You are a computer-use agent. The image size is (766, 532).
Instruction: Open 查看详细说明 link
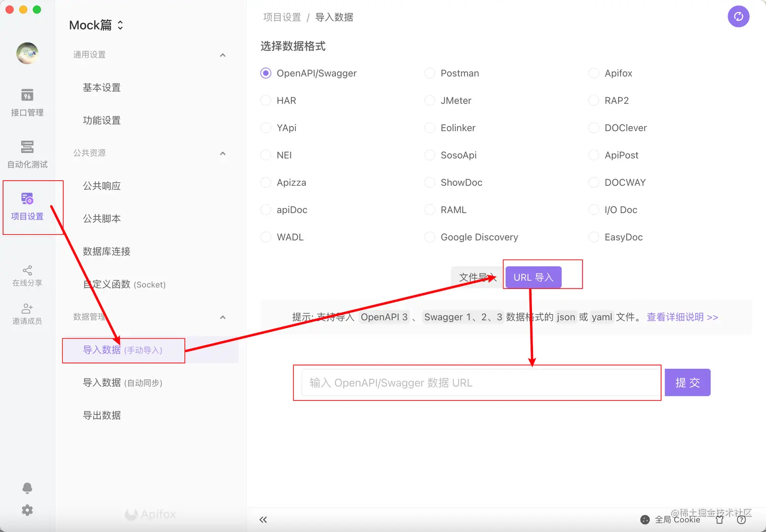(x=682, y=317)
